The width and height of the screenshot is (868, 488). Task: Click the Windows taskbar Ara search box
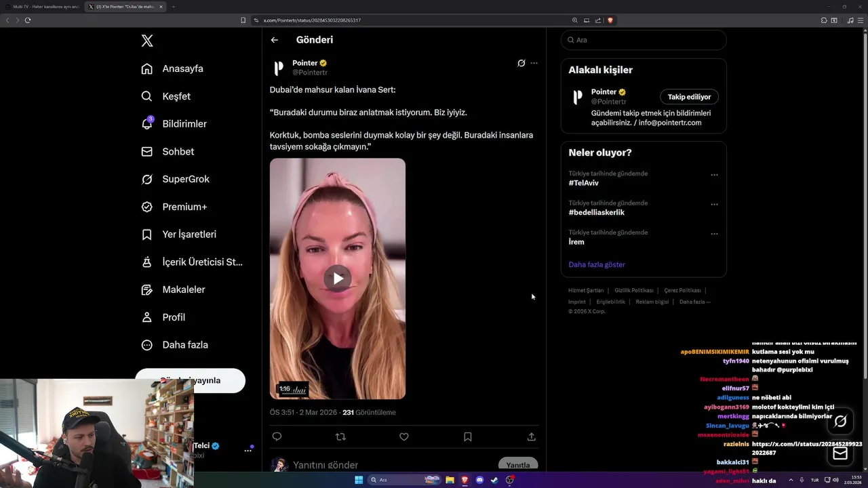tap(403, 480)
